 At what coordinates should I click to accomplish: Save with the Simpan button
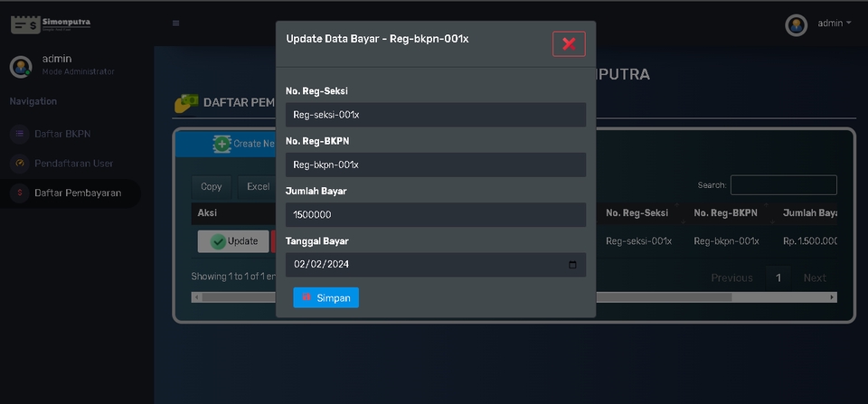326,297
